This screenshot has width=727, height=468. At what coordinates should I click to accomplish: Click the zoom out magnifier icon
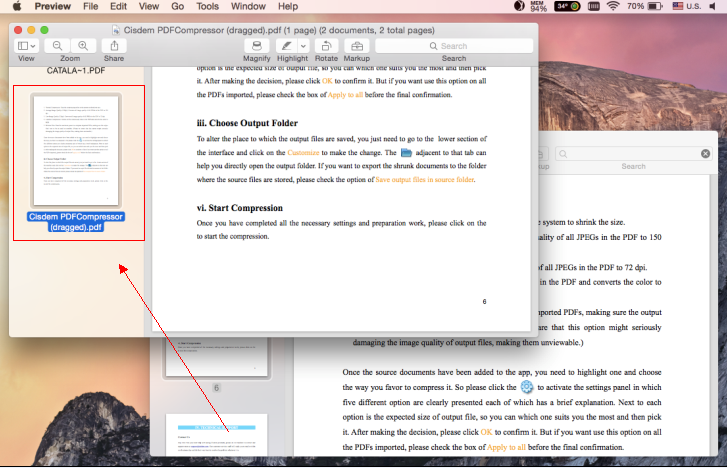click(57, 46)
